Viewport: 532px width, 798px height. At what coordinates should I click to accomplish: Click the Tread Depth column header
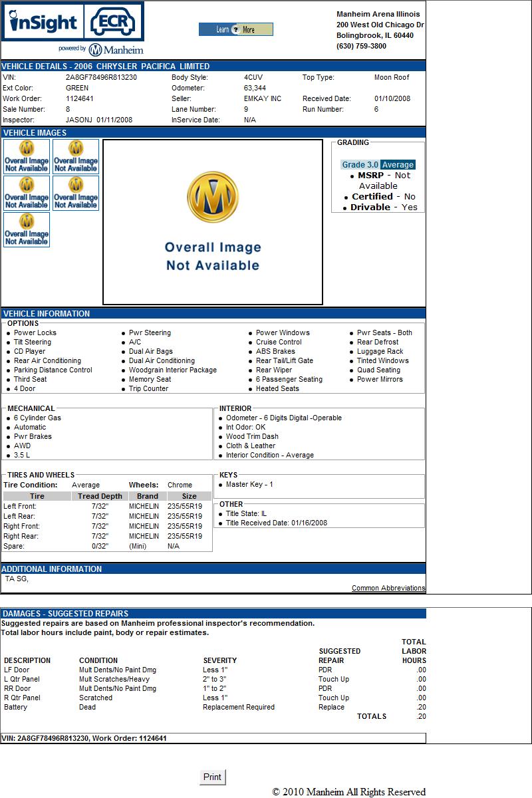tap(100, 496)
